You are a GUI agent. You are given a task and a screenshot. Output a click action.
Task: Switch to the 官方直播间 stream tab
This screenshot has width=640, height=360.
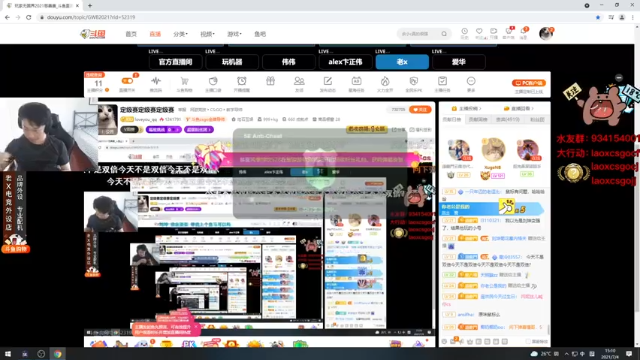176,62
